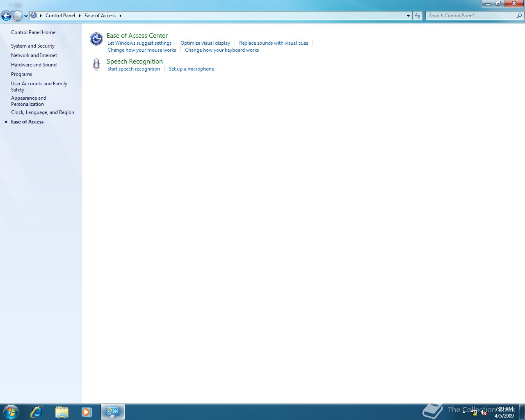Screen dimensions: 525x420
Task: Click the search magnifier icon
Action: point(520,16)
